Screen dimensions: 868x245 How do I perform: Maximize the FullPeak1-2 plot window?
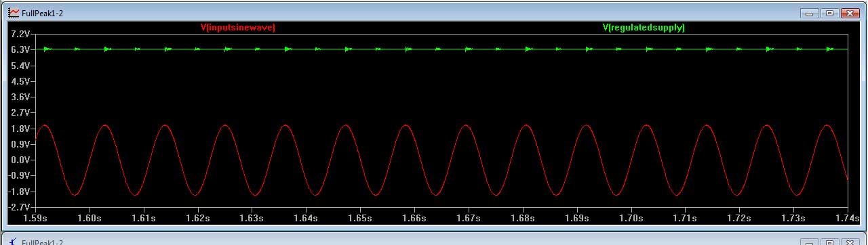click(829, 13)
